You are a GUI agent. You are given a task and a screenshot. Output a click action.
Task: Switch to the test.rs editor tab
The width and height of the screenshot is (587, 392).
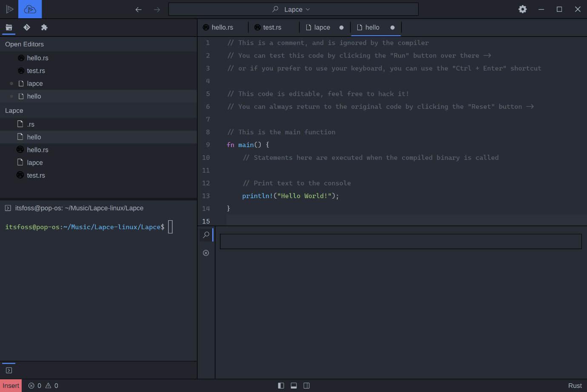pyautogui.click(x=272, y=27)
